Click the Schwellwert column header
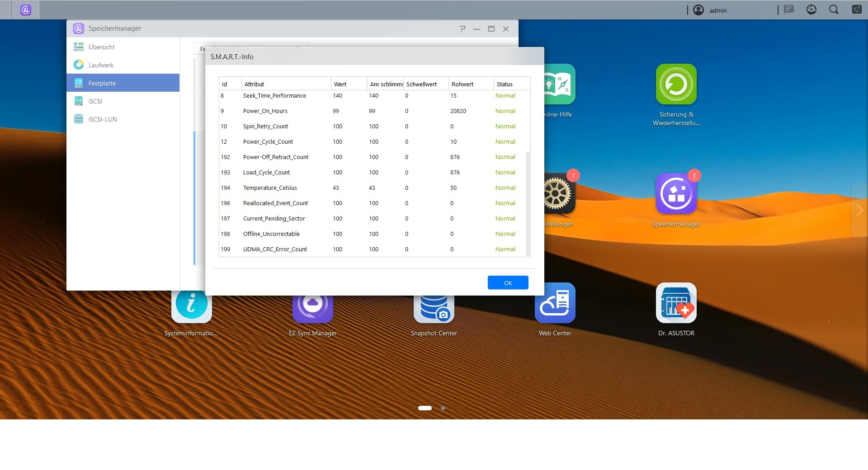This screenshot has width=868, height=470. [x=426, y=84]
